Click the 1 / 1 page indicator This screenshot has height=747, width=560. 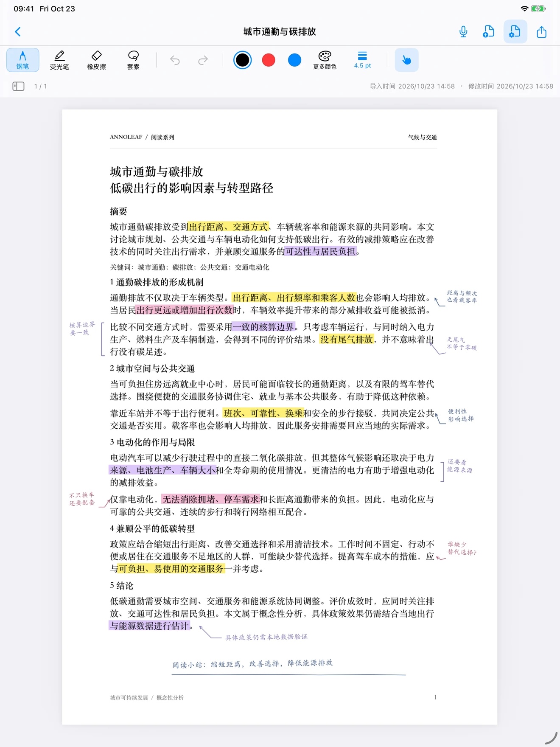click(40, 86)
